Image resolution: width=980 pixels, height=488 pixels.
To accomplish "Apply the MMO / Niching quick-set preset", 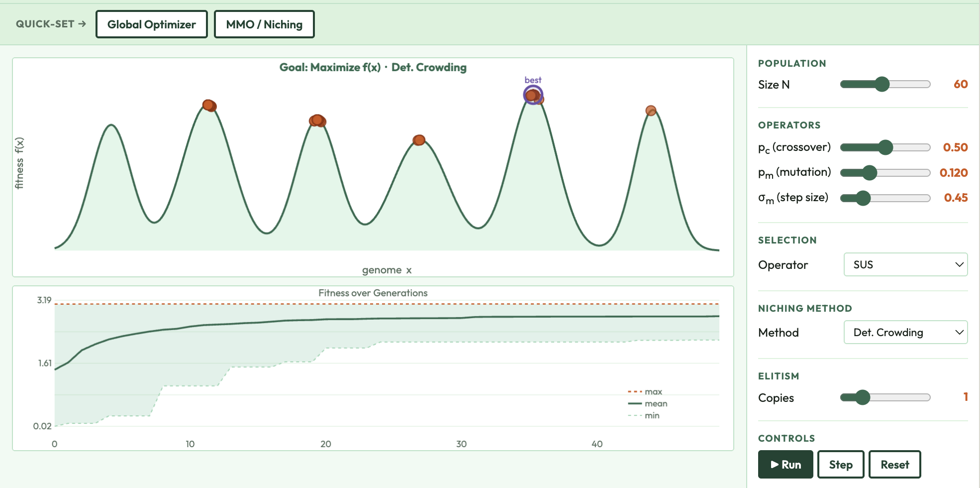I will [264, 24].
